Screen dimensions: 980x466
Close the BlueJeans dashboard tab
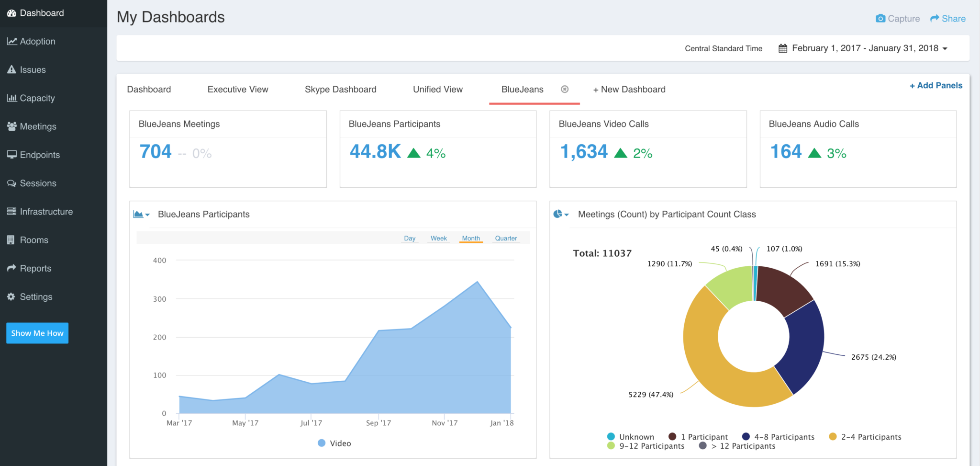click(565, 89)
